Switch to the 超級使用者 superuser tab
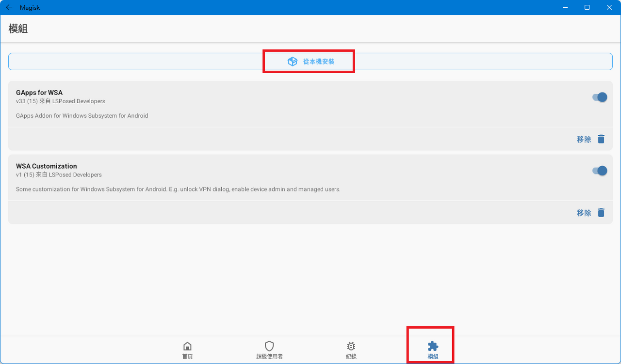 (269, 350)
